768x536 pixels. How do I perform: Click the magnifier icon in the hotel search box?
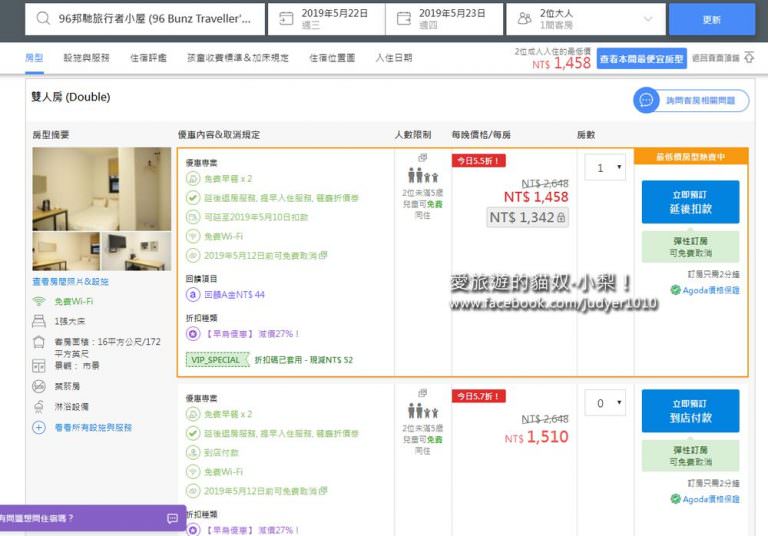pos(44,18)
